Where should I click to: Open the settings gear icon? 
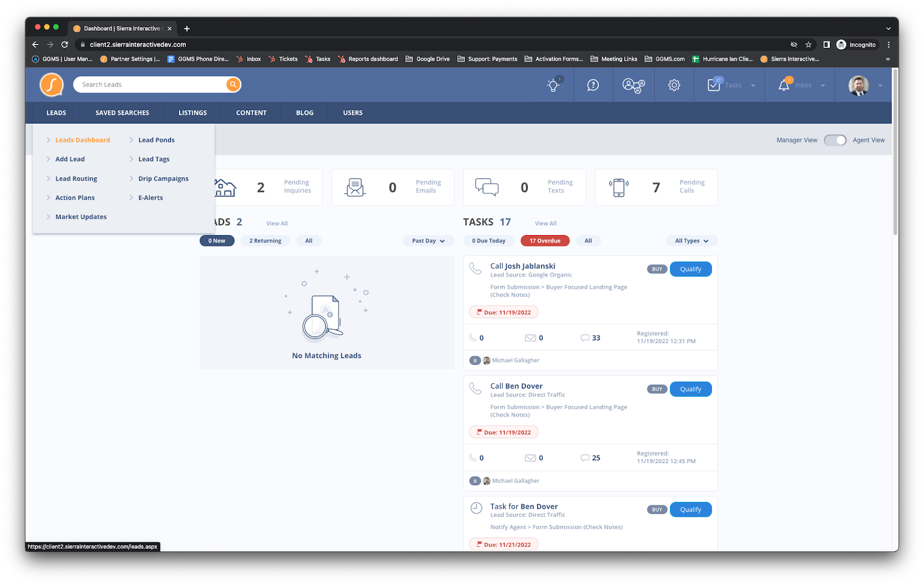pos(674,85)
